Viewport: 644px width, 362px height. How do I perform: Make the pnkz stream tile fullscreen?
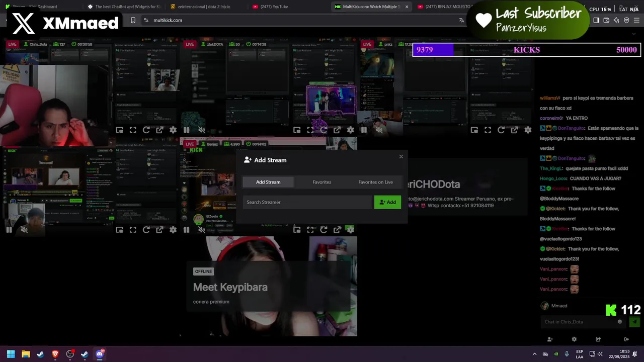pos(488,130)
